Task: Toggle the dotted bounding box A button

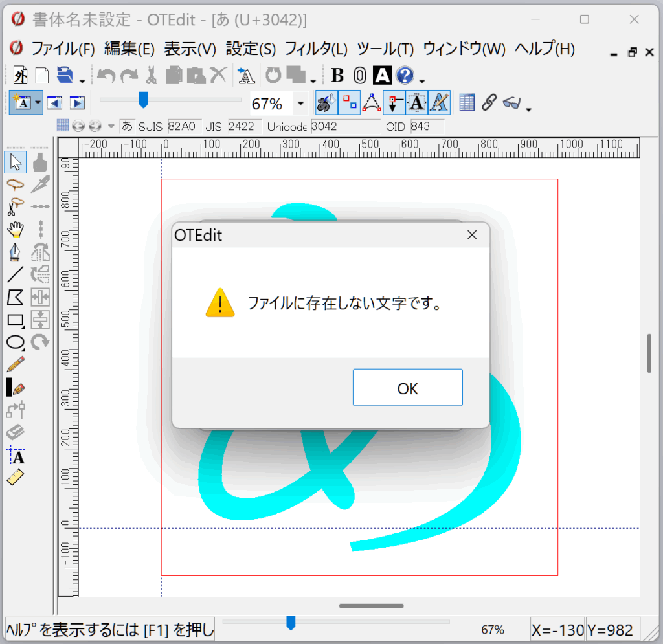Action: tap(417, 102)
